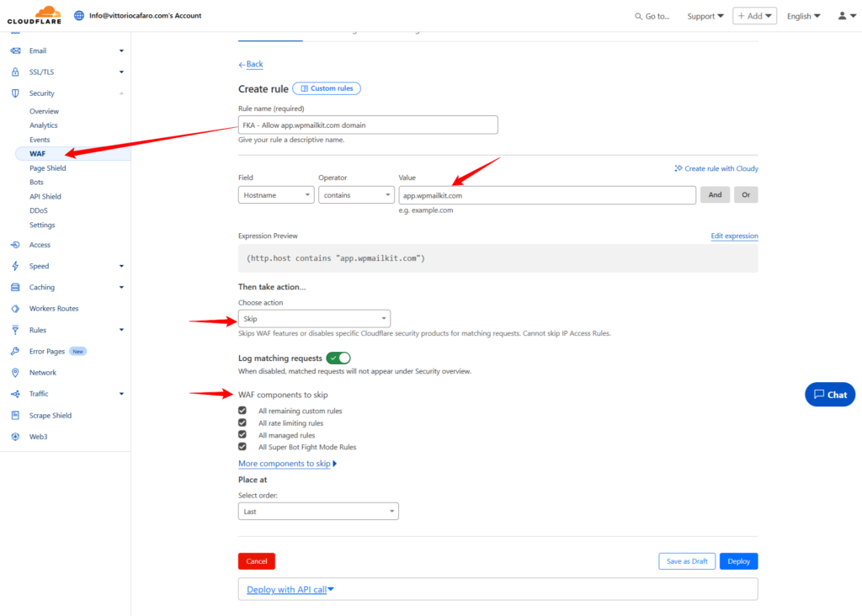Image resolution: width=862 pixels, height=616 pixels.
Task: Expand the Traffic sidebar section arrow
Action: 121,394
